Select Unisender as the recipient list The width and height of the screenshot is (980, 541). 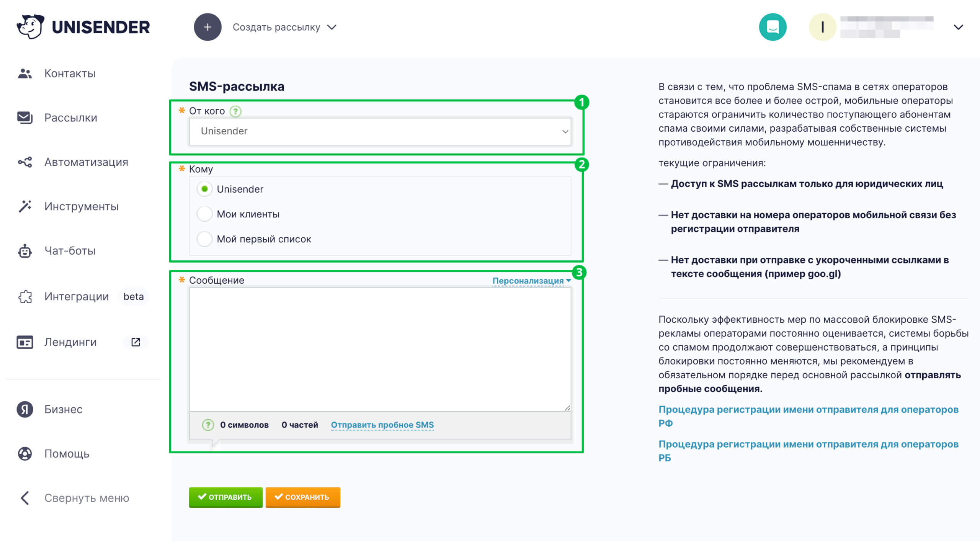[x=205, y=188]
